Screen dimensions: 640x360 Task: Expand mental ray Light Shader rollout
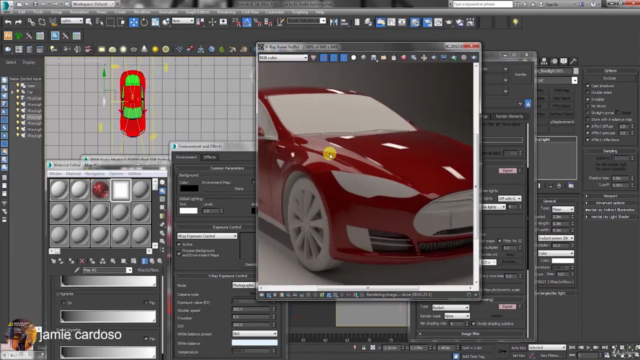pos(610,217)
